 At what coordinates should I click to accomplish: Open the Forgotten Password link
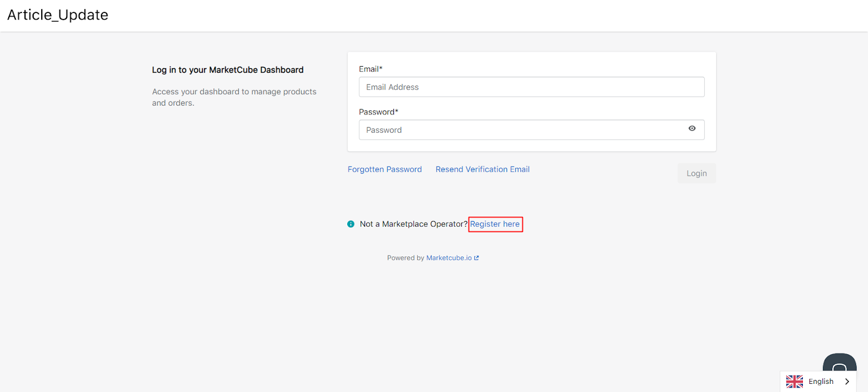pyautogui.click(x=385, y=169)
